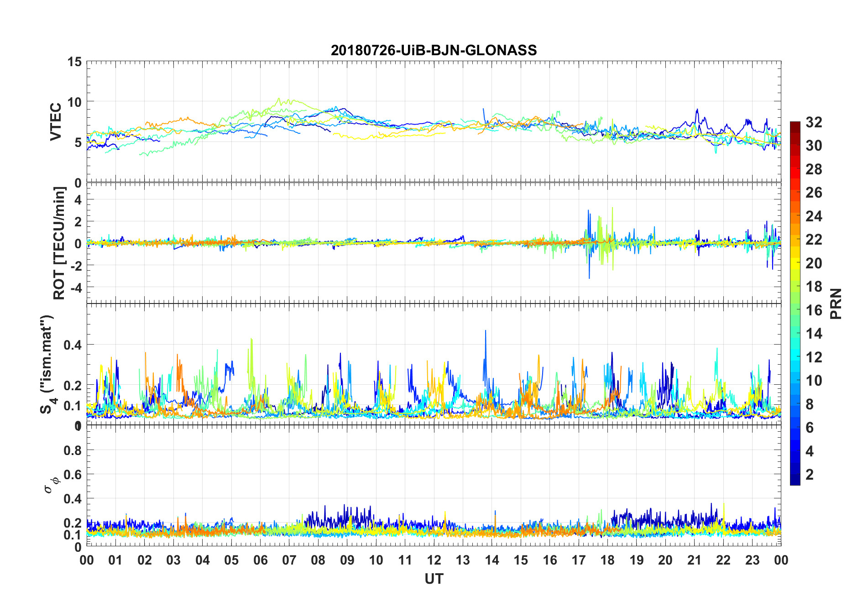Click the plot title 20180726-UiB-BJN-GLONASS
The image size is (868, 607).
tap(434, 50)
